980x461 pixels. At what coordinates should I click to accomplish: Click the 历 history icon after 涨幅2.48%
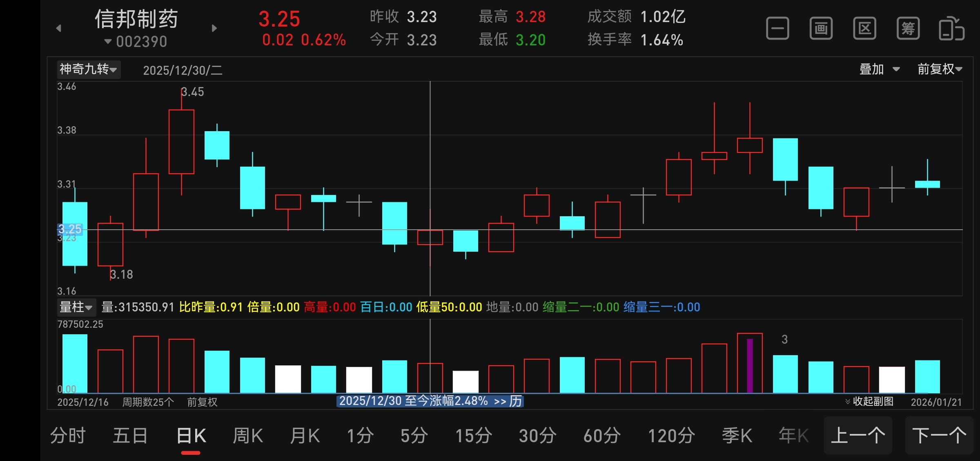pos(515,401)
